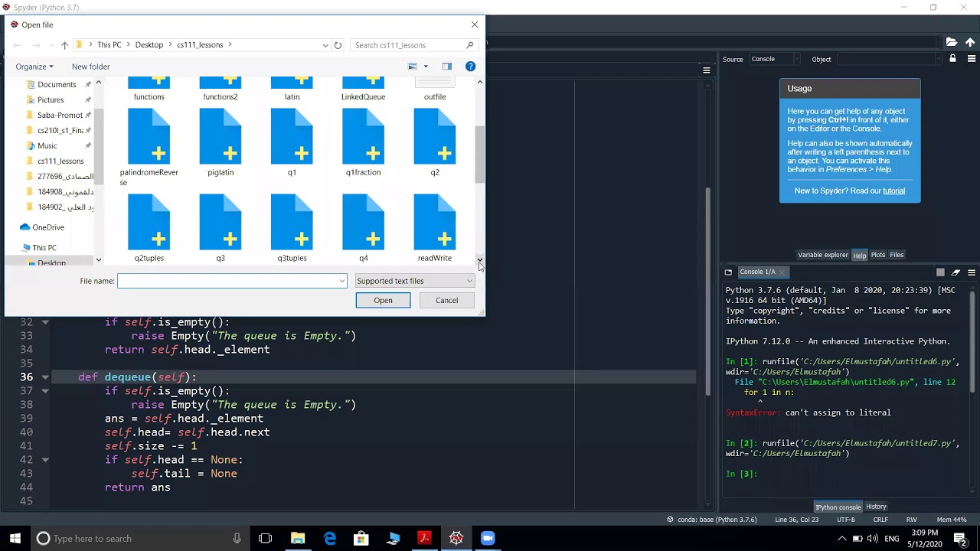Viewport: 980px width, 551px height.
Task: Click the interrupt kernel stop square in console
Action: pos(940,272)
